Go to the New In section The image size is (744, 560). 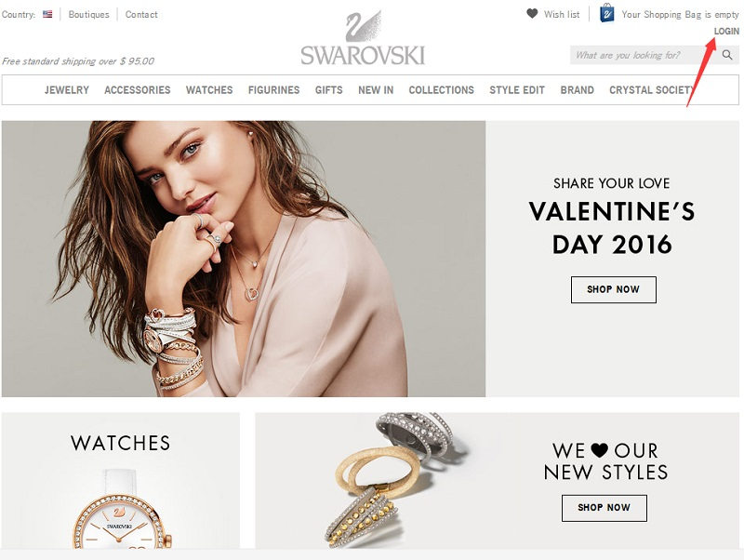coord(376,90)
